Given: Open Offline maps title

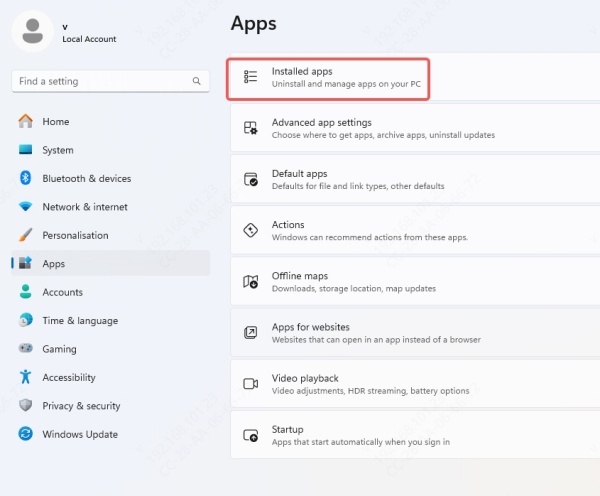Looking at the screenshot, I should pos(300,276).
